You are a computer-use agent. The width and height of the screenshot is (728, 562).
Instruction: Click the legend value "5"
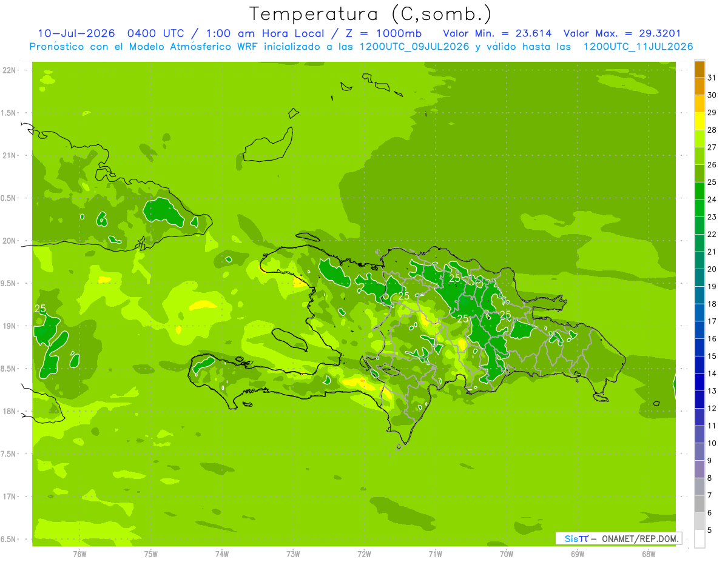[x=710, y=530]
